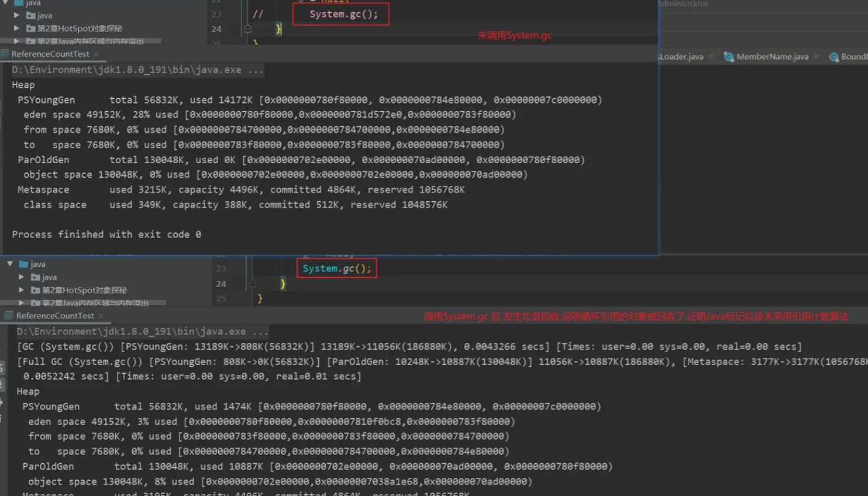Click the class icon on the Bound… editor tab

pos(834,57)
